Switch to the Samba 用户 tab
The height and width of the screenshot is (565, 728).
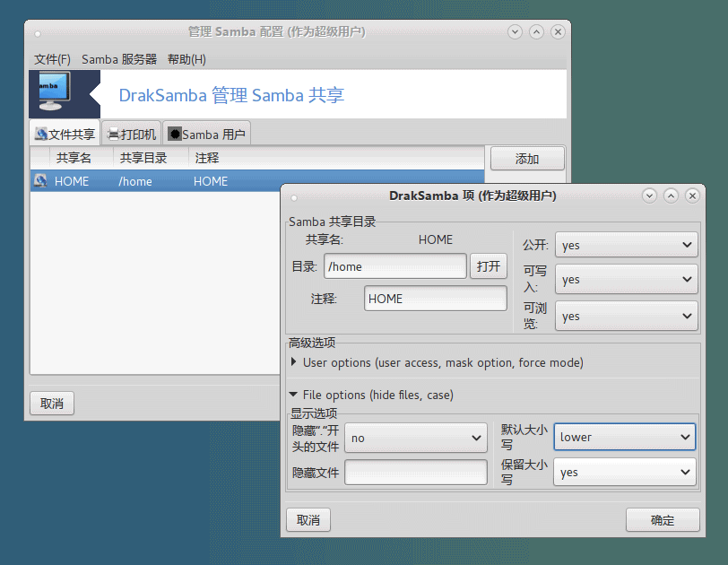[206, 135]
